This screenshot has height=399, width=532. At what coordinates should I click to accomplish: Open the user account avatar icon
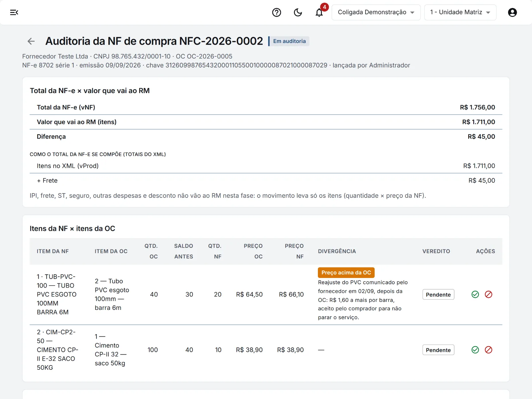coord(512,12)
